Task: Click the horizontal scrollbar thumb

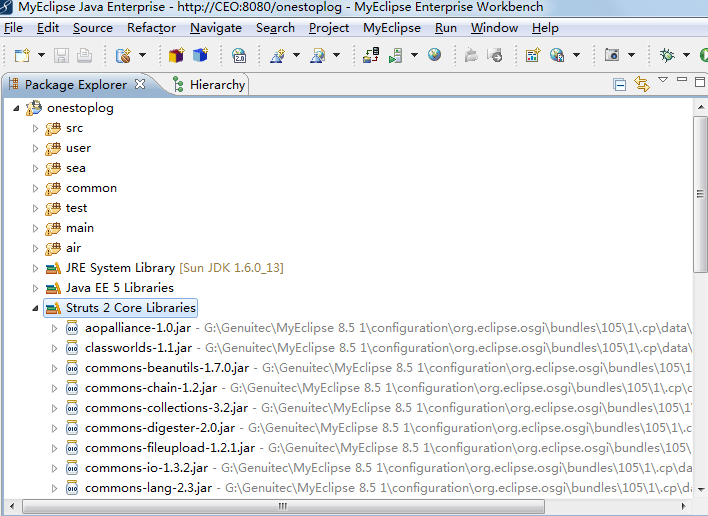Action: tap(283, 507)
